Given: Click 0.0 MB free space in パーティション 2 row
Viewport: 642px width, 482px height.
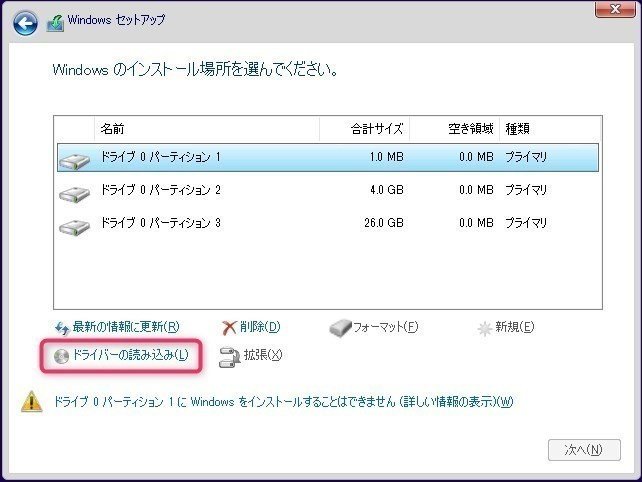Looking at the screenshot, I should tap(476, 190).
